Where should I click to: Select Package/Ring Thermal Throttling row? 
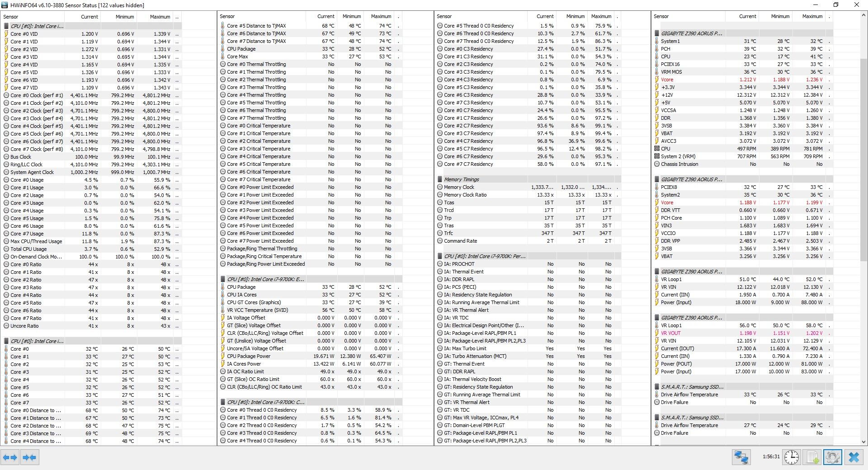[310, 249]
